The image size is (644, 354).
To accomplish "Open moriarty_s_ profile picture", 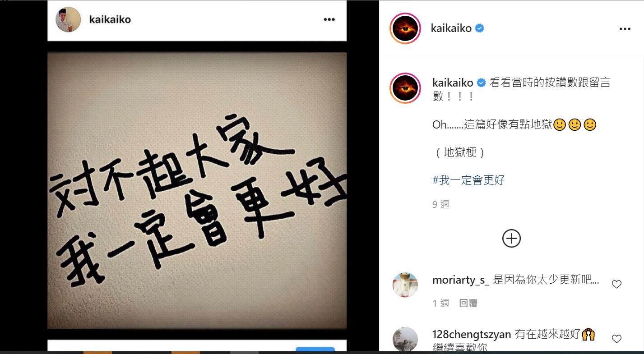I will (x=405, y=285).
